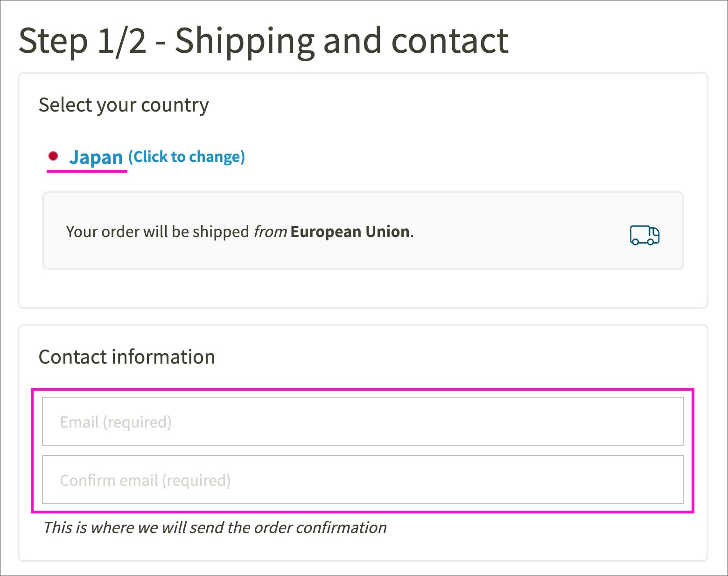
Task: Focus the Confirm email (required) field
Action: [x=363, y=480]
